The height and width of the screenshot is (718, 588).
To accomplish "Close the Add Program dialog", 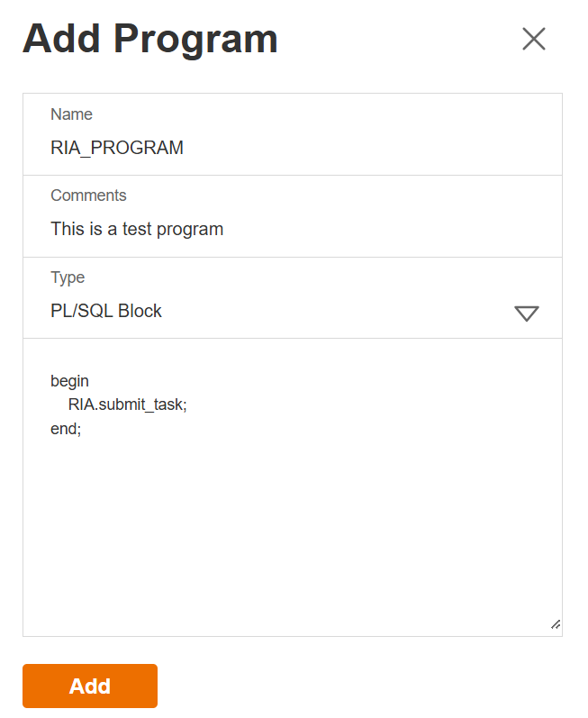I will pyautogui.click(x=534, y=39).
